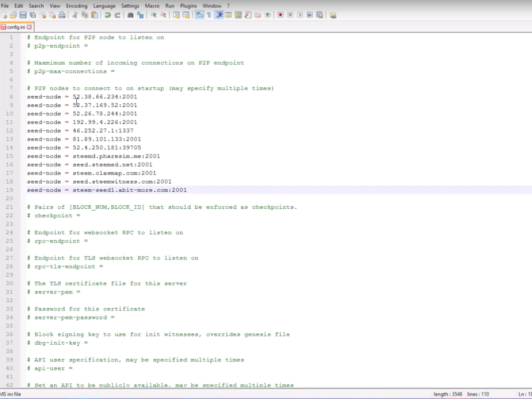532x399 pixels.
Task: Click the seed.steemwitness.com:2001 line
Action: 99,181
